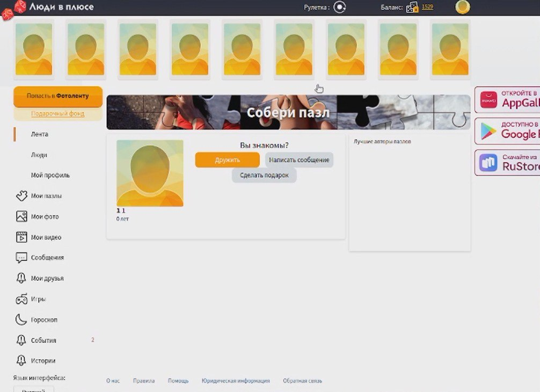Open Обратная связь footer link

click(x=302, y=381)
